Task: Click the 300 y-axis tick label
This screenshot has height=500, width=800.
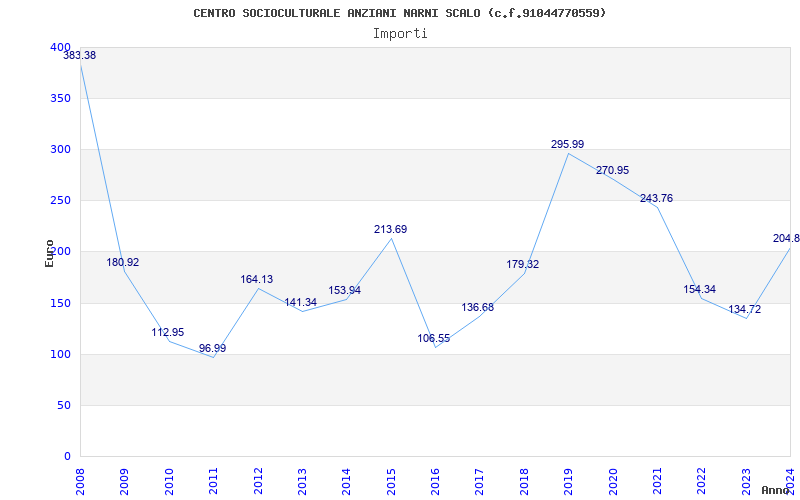Action: [x=60, y=149]
